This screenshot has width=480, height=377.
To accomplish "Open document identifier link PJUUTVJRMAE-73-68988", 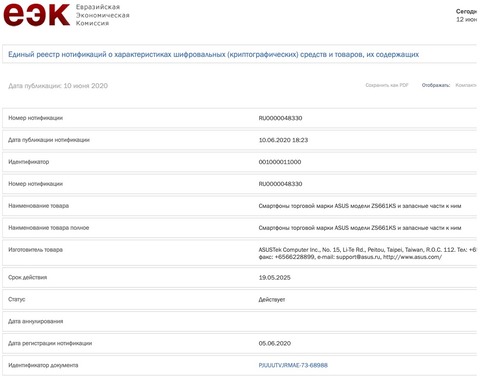I will (293, 365).
